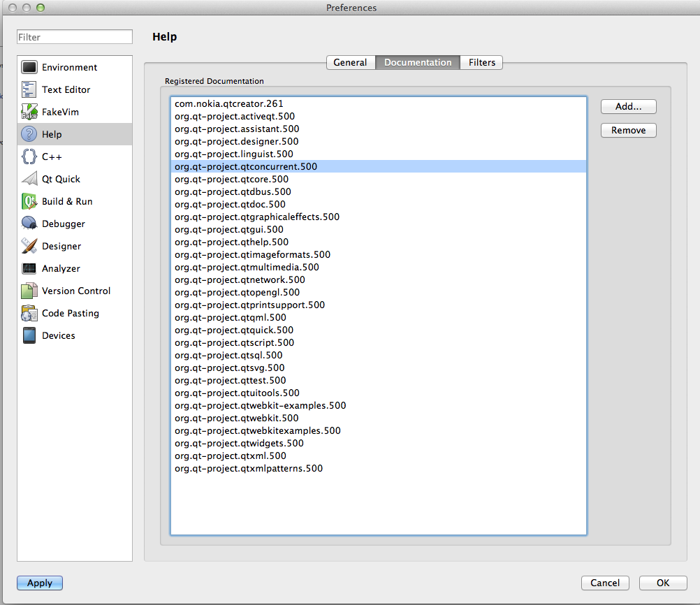Click the Apply button
Image resolution: width=700 pixels, height=605 pixels.
(x=40, y=583)
